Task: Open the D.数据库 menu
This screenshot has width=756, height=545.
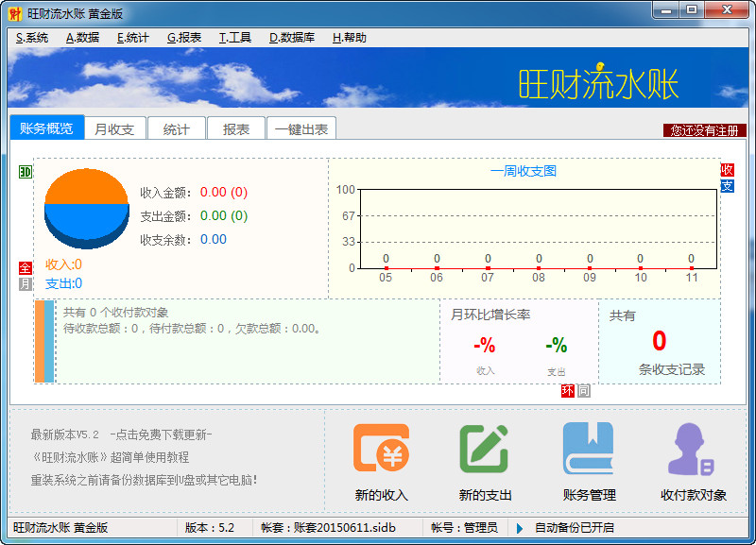Action: click(292, 38)
